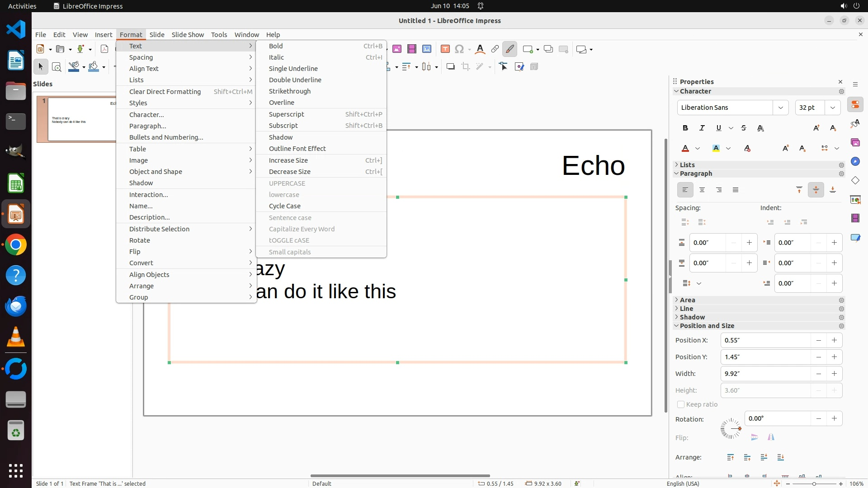Open the font name dropdown
Image resolution: width=868 pixels, height=488 pixels.
point(780,108)
